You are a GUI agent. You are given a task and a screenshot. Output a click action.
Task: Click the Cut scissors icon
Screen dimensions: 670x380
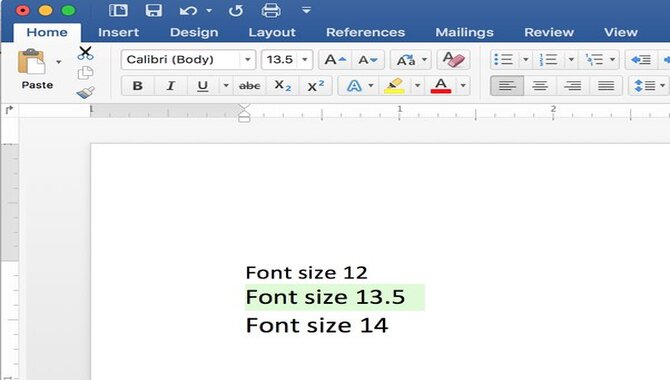pyautogui.click(x=85, y=53)
